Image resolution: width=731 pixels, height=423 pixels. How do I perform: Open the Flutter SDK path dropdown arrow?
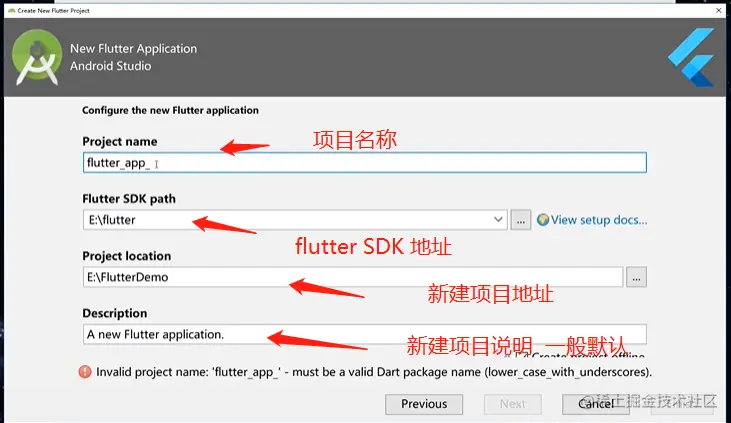[498, 220]
